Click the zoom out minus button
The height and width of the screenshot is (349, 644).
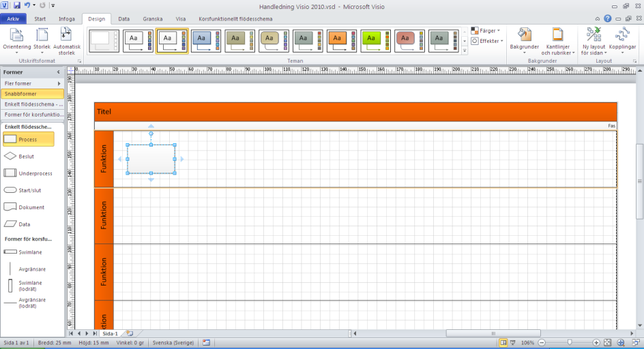pos(542,342)
